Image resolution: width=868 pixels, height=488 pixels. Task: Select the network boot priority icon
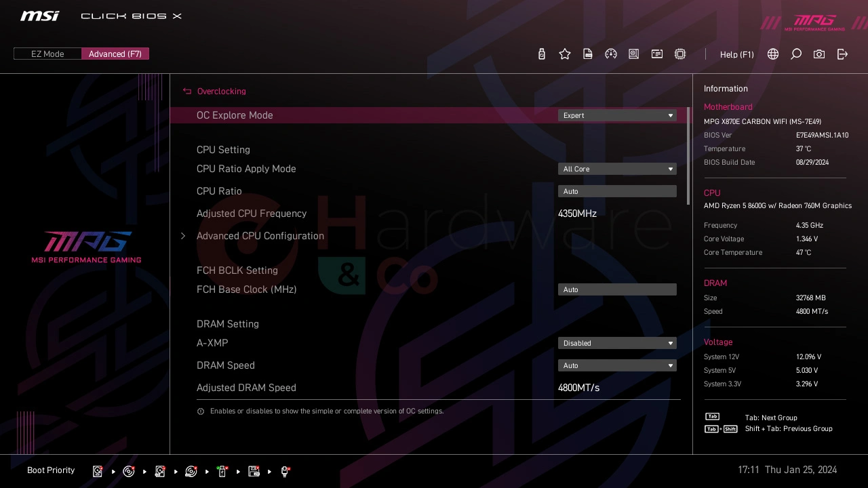285,471
